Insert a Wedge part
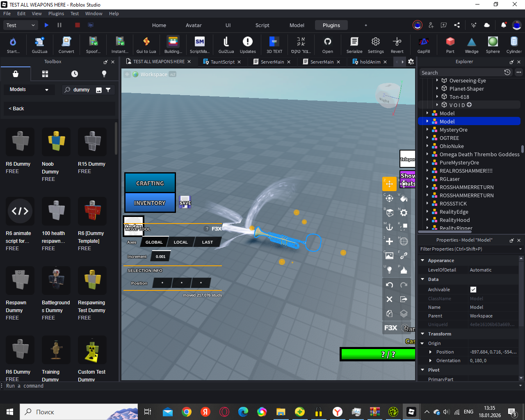This screenshot has width=525, height=420. [x=472, y=45]
